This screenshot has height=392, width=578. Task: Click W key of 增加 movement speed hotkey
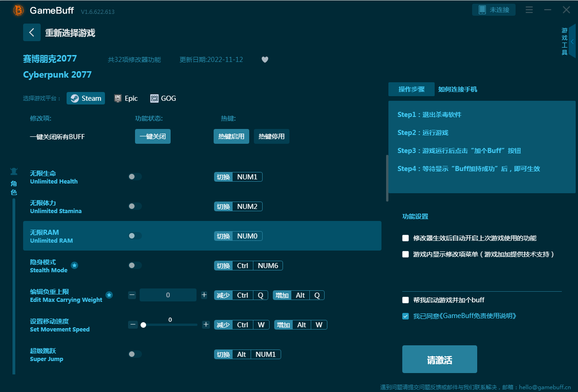[319, 325]
